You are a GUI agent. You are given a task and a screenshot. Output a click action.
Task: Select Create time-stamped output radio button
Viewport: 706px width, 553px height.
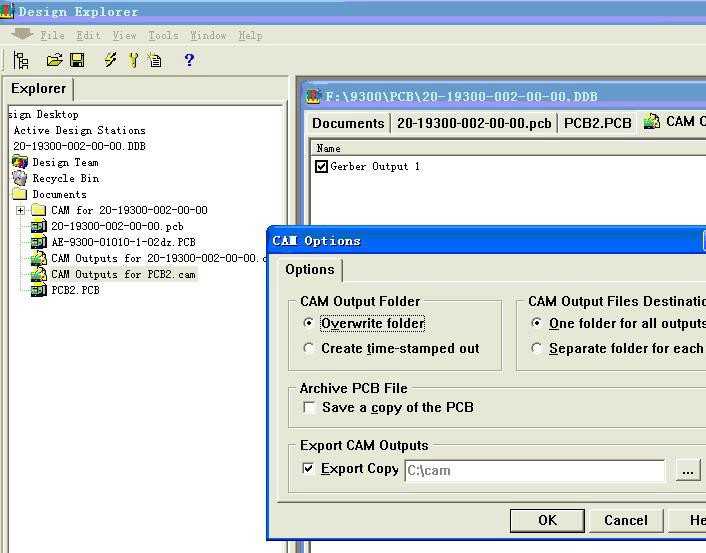(x=308, y=348)
